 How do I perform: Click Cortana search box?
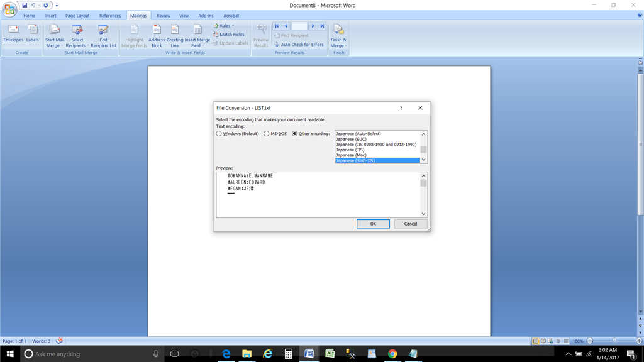(x=92, y=354)
